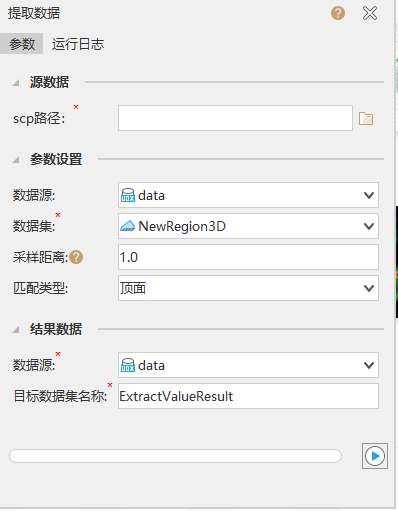Image resolution: width=398 pixels, height=511 pixels.
Task: Collapse the 参数设置 section
Action: (x=16, y=160)
